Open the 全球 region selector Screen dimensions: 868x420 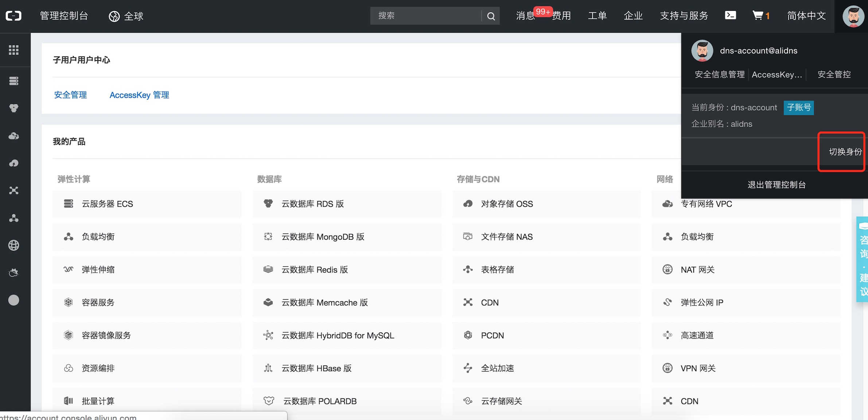pyautogui.click(x=126, y=16)
